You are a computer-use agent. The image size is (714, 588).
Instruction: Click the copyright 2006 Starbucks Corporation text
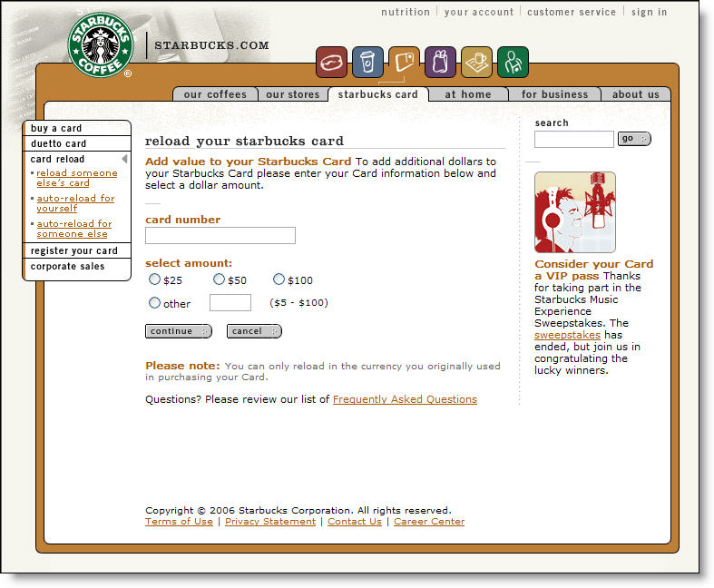(298, 510)
